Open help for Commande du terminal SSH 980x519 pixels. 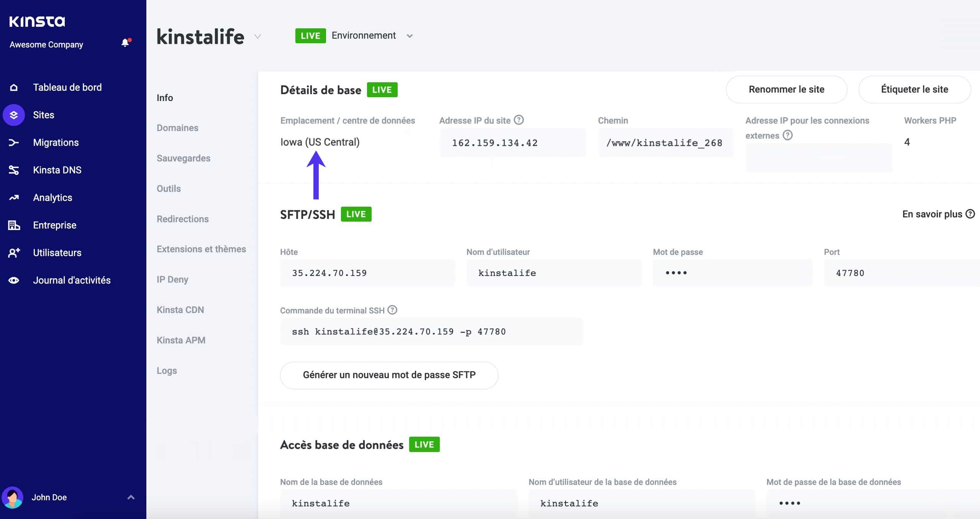pyautogui.click(x=392, y=310)
